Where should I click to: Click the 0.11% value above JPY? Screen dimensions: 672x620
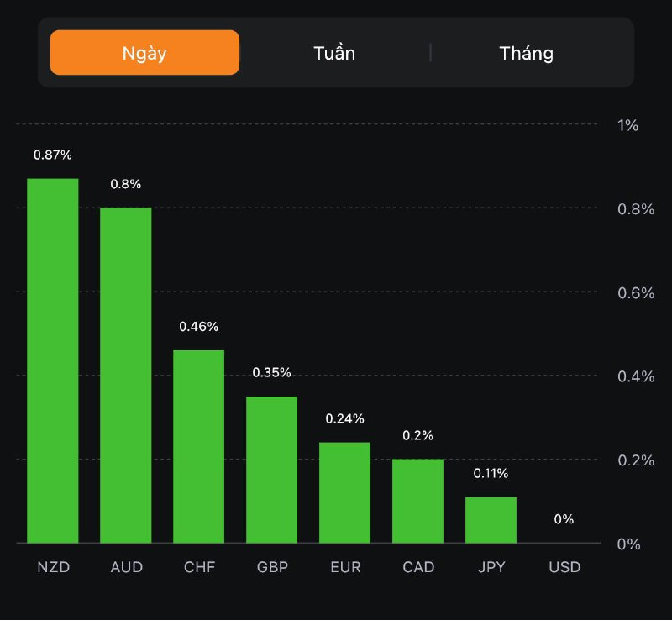(x=491, y=473)
